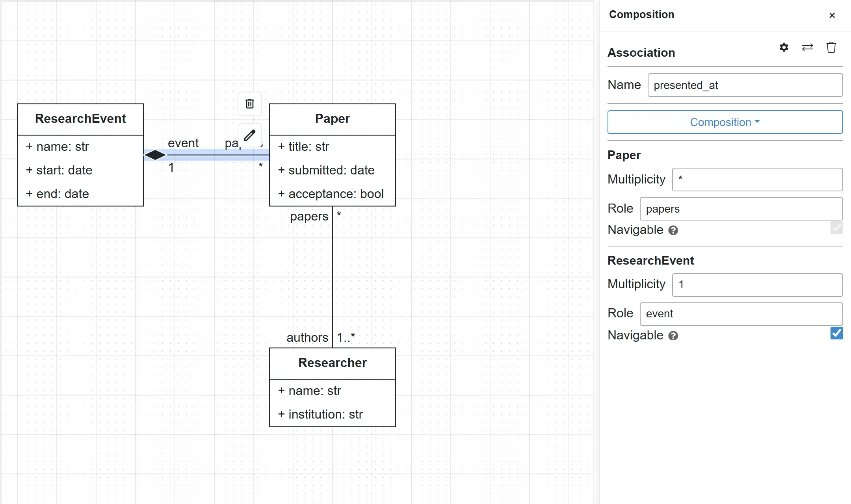851x504 pixels.
Task: Select the Paper class header
Action: [x=333, y=119]
